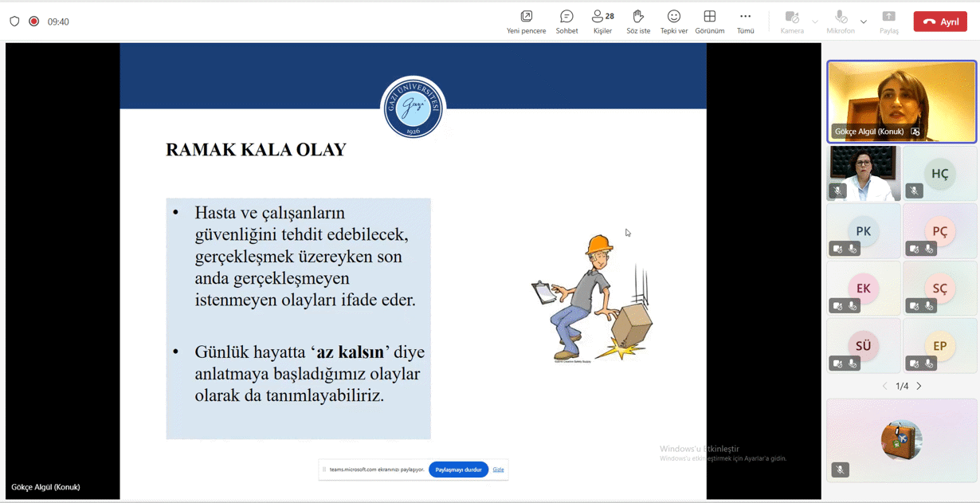980x503 pixels.
Task: Click muted mic on white-coat woman tile
Action: (x=837, y=191)
